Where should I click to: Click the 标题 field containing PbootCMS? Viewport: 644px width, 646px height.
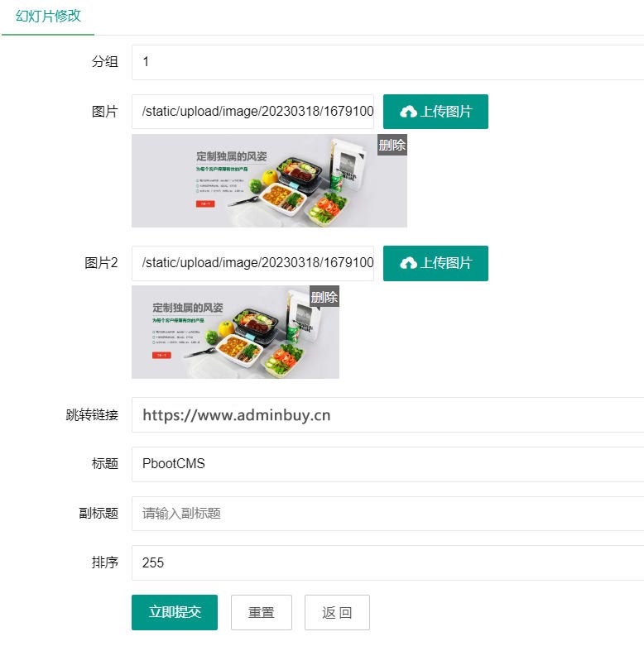point(387,464)
